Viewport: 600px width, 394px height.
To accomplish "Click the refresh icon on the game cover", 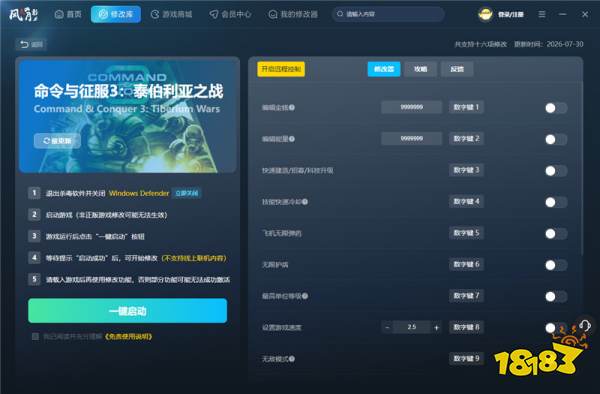I will (x=46, y=141).
